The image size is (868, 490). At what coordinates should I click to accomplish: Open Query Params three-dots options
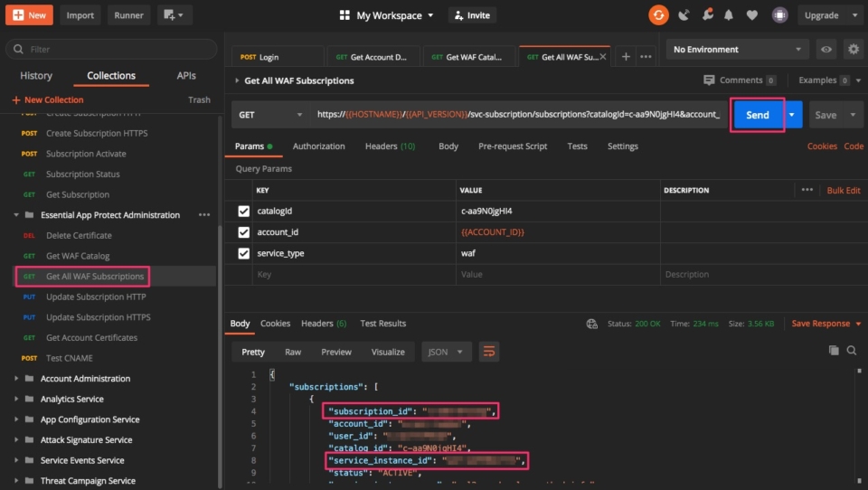[x=807, y=189]
